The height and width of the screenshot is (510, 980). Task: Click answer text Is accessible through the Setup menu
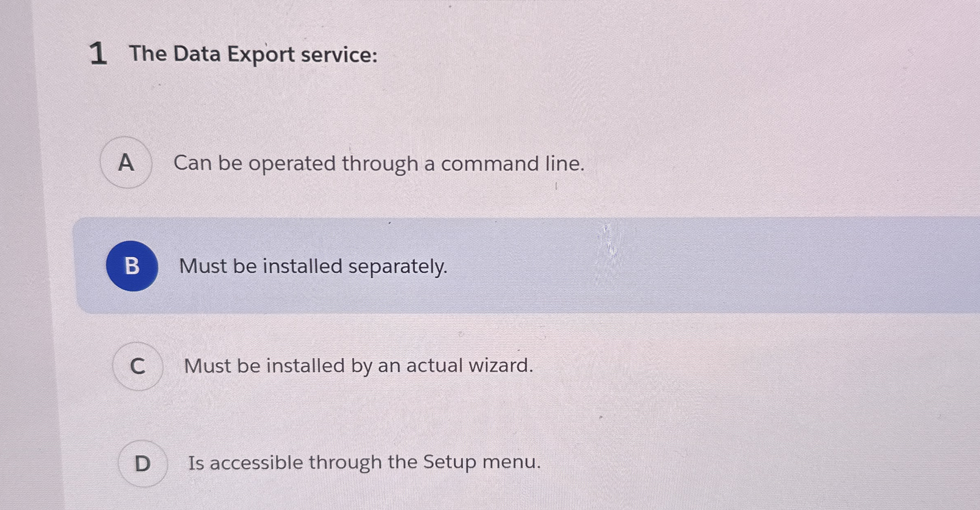[x=364, y=463]
